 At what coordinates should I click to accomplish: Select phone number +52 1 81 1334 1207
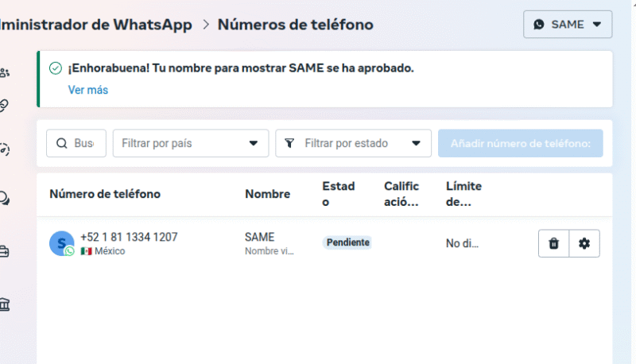[129, 237]
